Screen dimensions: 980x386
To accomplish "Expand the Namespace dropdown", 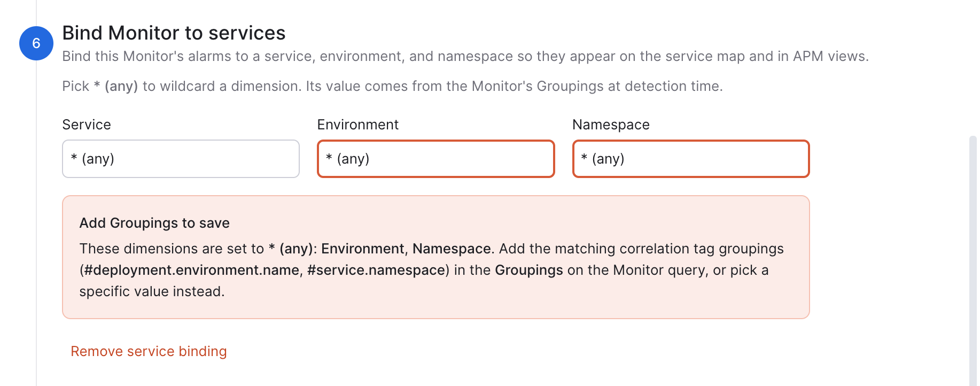I will tap(691, 159).
